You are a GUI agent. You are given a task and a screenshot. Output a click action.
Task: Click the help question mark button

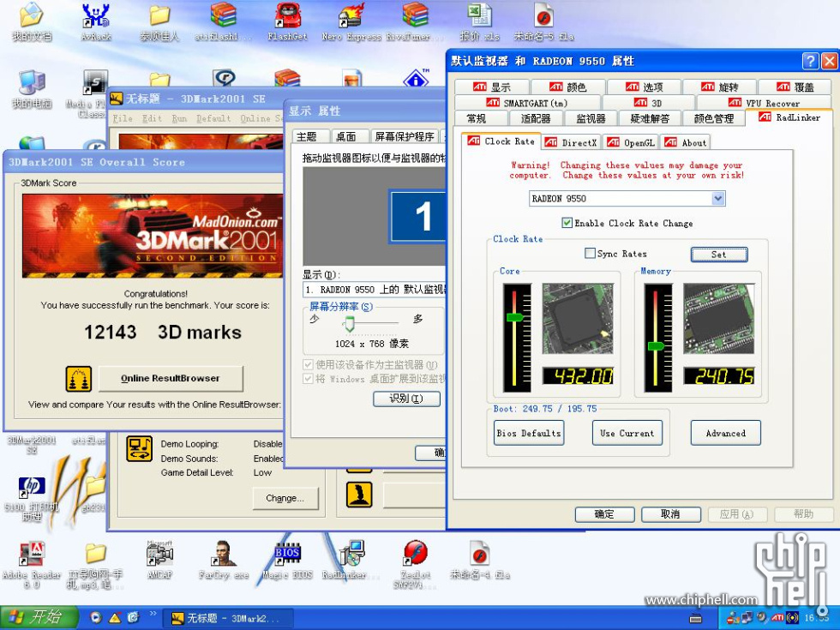coord(810,61)
